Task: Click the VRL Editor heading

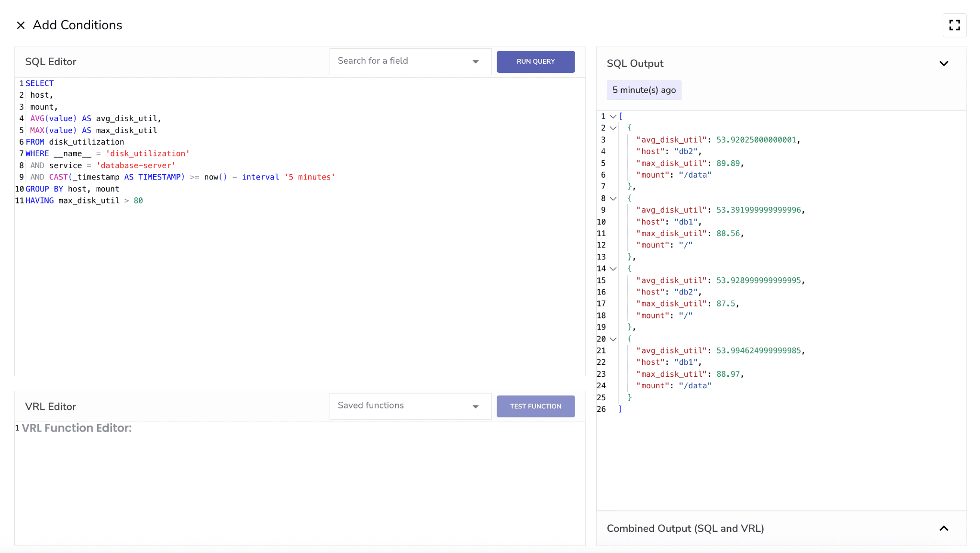Action: [51, 407]
